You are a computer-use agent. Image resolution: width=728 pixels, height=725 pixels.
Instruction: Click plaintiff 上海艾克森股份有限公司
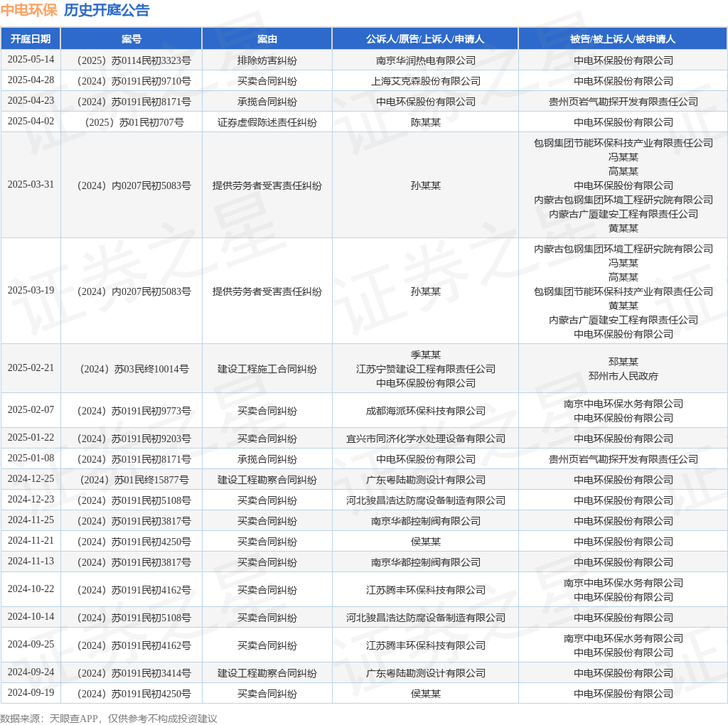[x=425, y=81]
